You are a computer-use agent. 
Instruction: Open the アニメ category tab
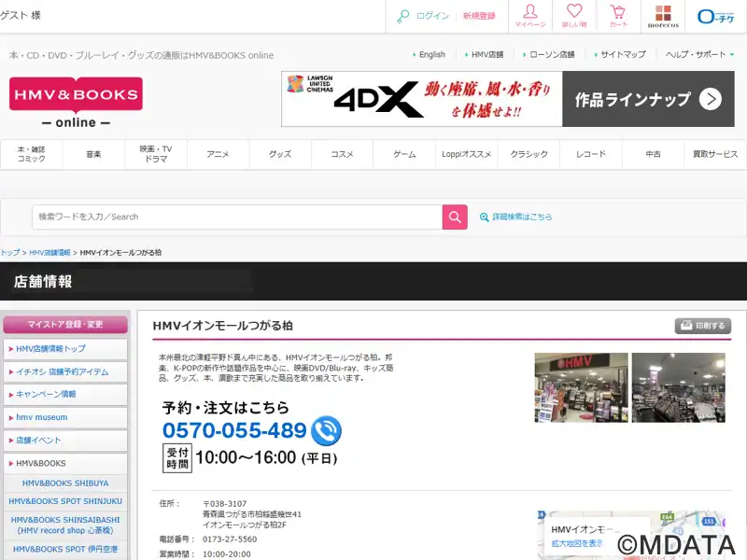coord(218,154)
